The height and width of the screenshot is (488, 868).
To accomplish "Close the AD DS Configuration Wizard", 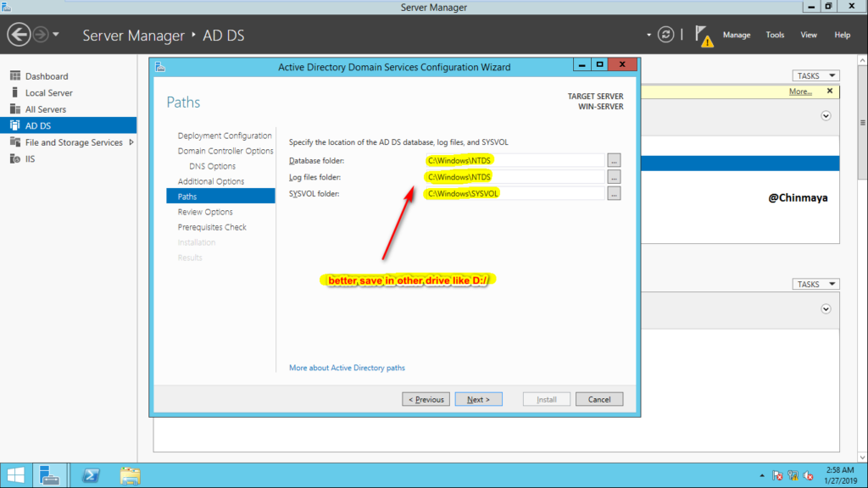I will 622,64.
